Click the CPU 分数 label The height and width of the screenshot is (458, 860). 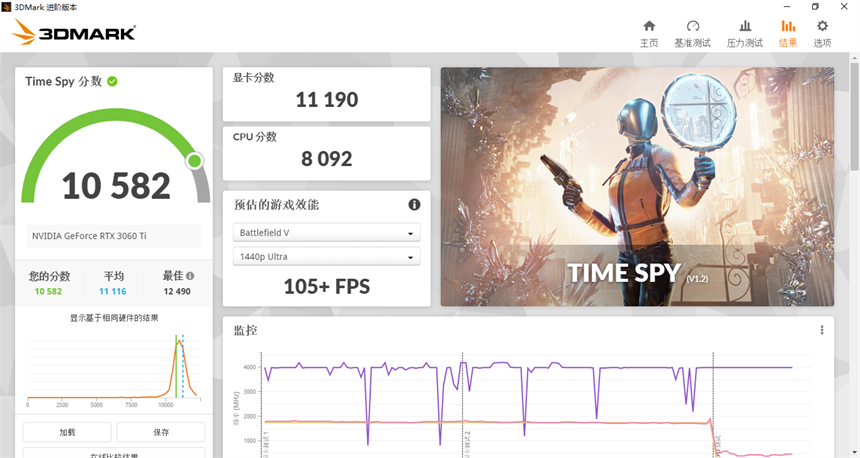click(254, 137)
